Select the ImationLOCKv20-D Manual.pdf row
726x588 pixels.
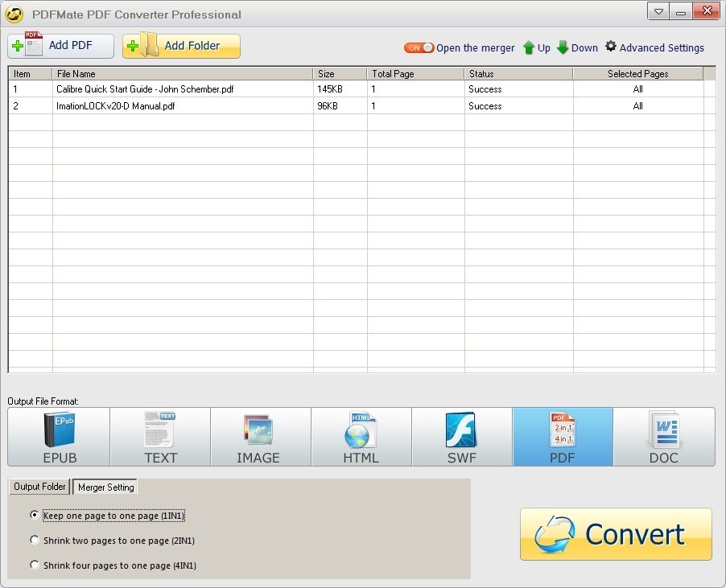[115, 106]
